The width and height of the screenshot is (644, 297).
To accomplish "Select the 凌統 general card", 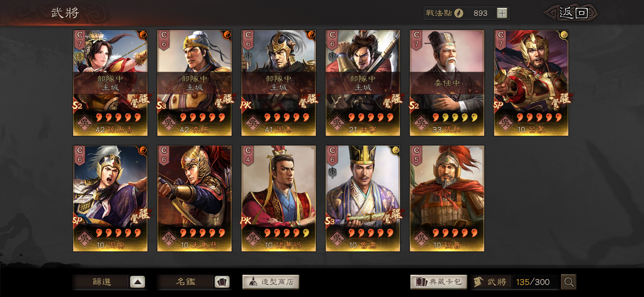I will 194,83.
